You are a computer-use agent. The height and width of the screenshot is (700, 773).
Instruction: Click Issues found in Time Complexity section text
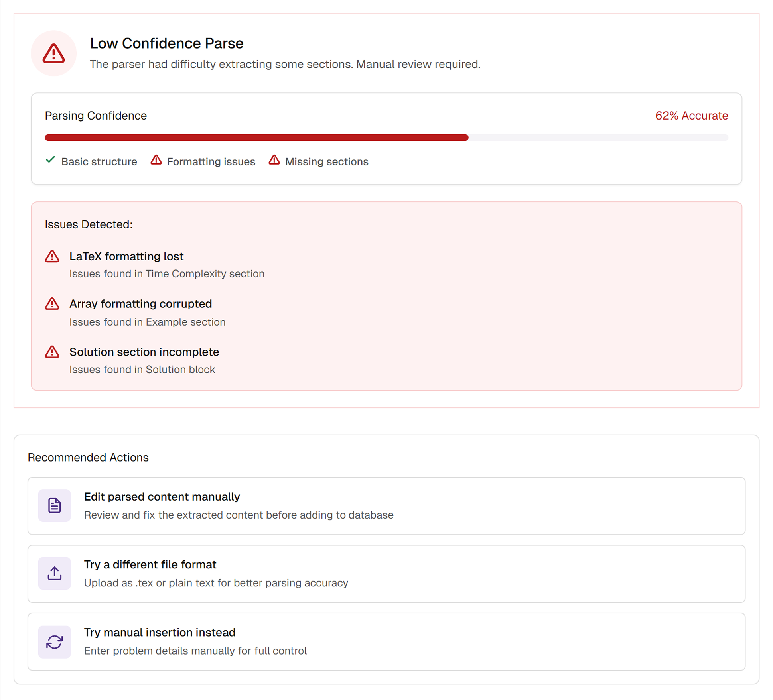click(167, 274)
